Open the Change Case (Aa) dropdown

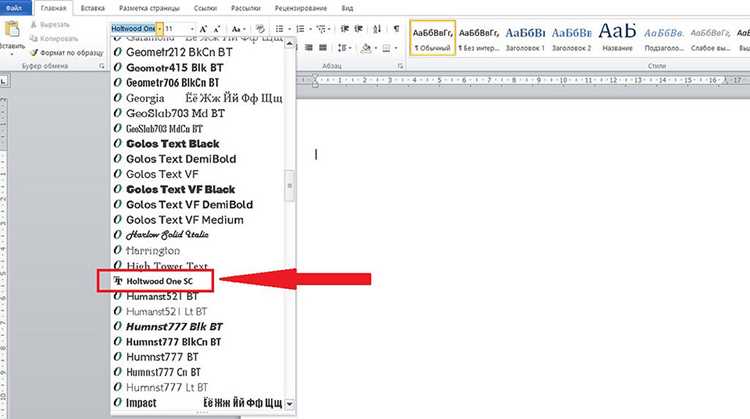pyautogui.click(x=238, y=29)
